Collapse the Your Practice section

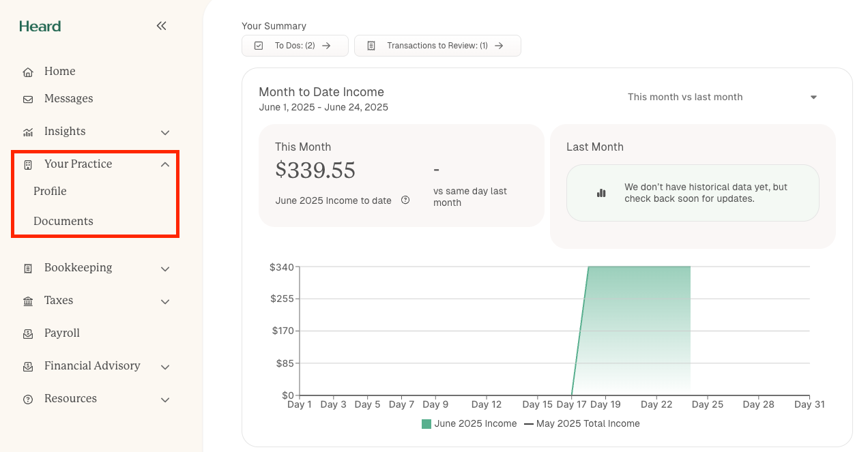pyautogui.click(x=164, y=164)
